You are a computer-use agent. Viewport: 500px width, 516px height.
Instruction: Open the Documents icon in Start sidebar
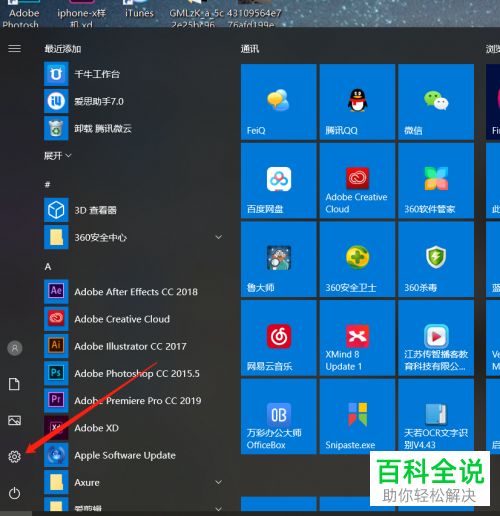point(14,384)
